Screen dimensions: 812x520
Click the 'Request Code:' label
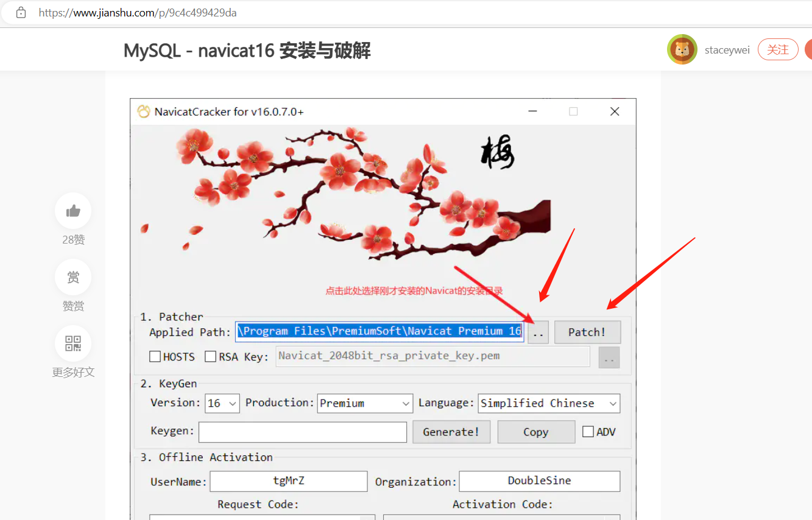click(x=258, y=505)
